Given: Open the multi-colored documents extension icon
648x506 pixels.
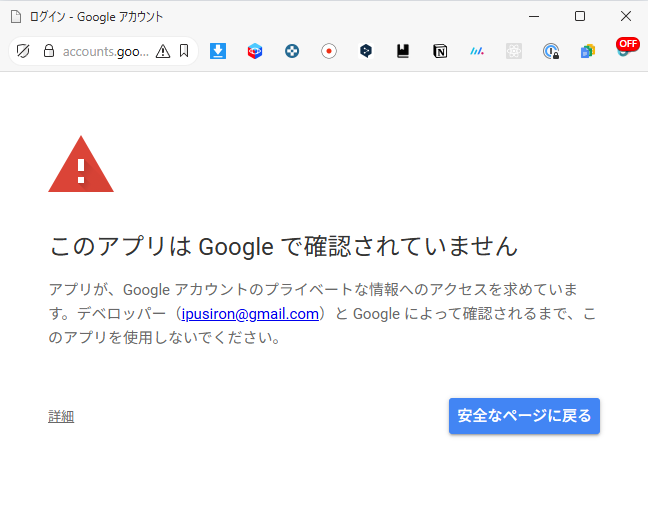Looking at the screenshot, I should (588, 51).
